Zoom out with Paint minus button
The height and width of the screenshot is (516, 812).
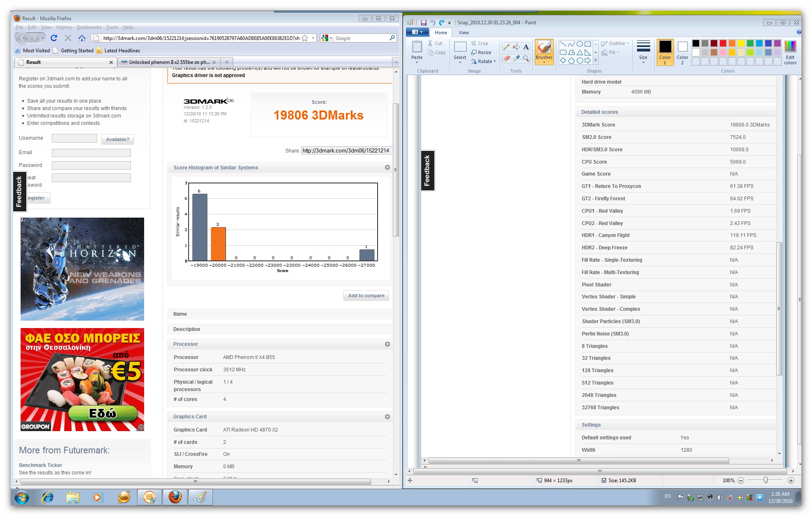click(741, 481)
